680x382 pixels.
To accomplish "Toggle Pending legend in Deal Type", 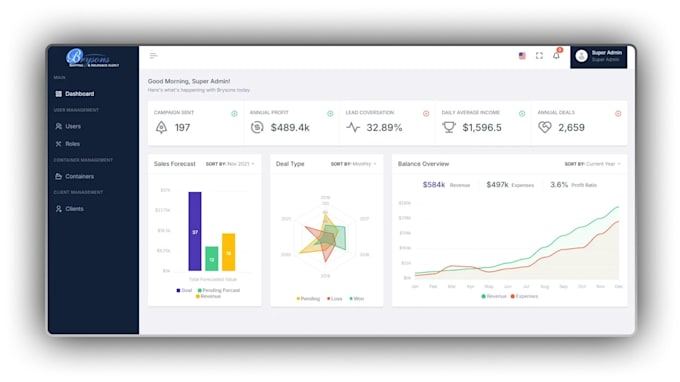I will pyautogui.click(x=308, y=299).
